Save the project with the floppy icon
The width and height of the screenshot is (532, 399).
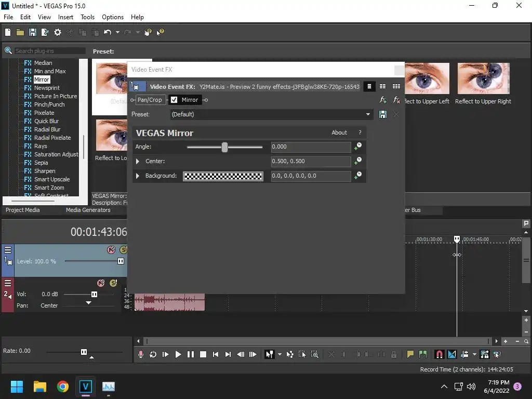click(x=33, y=32)
